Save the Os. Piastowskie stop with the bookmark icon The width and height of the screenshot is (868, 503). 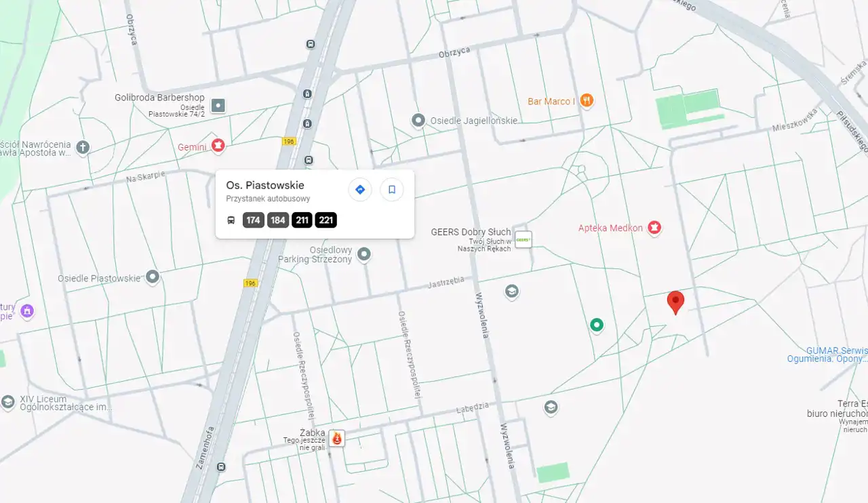coord(391,190)
